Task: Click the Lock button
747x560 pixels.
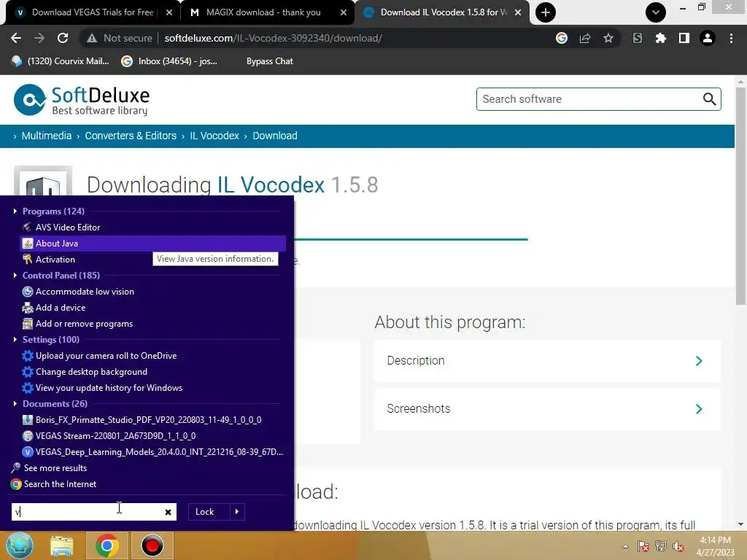Action: 205,512
